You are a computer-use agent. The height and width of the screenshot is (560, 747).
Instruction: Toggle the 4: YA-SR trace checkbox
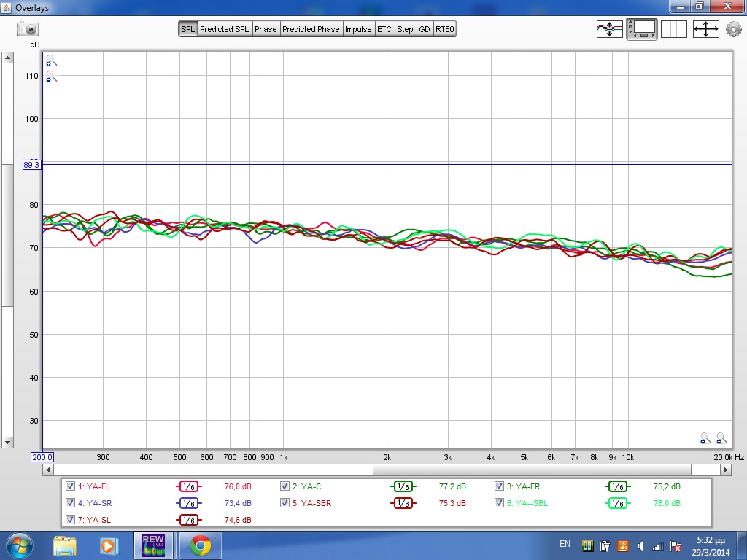[x=70, y=503]
